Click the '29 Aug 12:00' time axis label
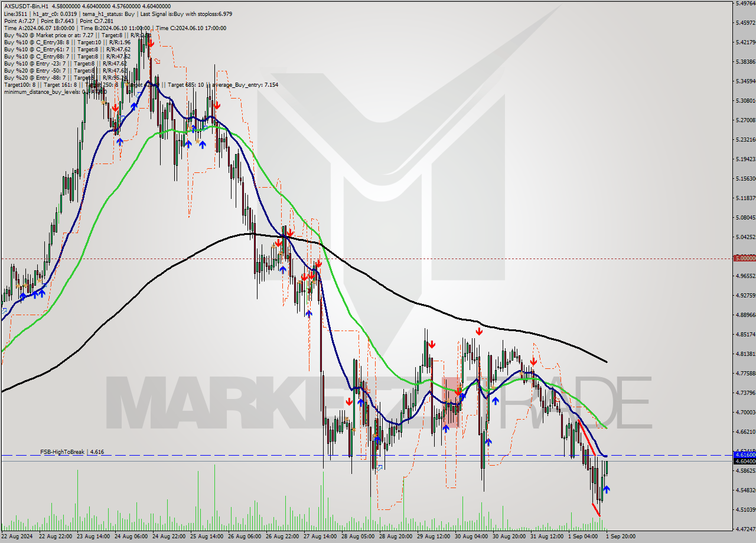The width and height of the screenshot is (756, 543). pos(433,536)
